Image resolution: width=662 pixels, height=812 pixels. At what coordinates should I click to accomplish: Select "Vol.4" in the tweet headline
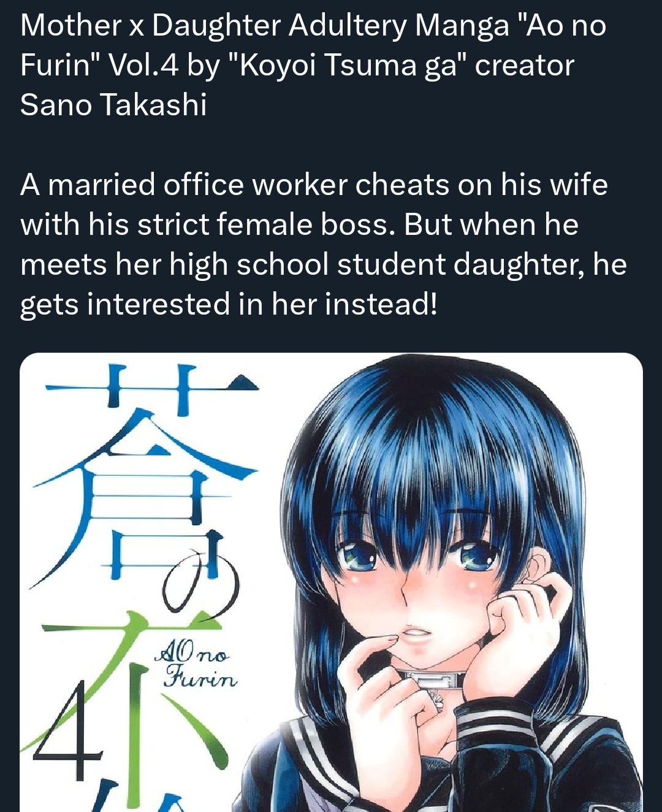click(143, 64)
